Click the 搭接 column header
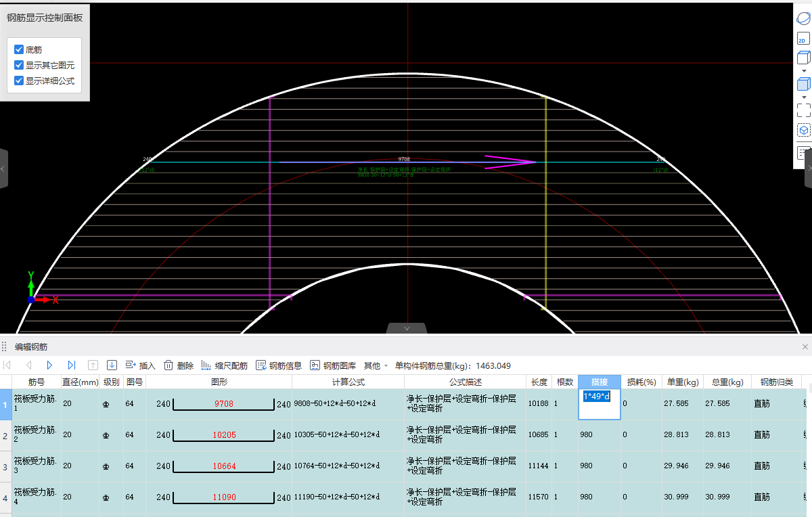 click(599, 382)
